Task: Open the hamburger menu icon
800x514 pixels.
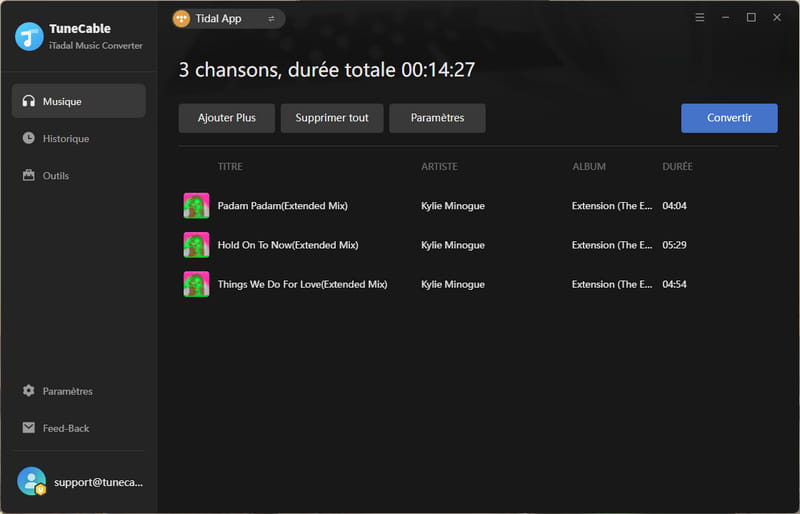Action: coord(699,17)
